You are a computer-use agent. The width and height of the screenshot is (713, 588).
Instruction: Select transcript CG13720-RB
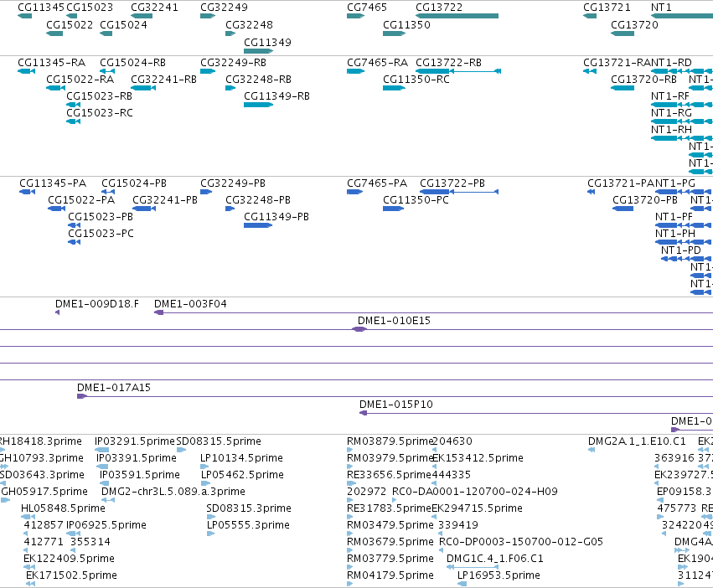(623, 88)
